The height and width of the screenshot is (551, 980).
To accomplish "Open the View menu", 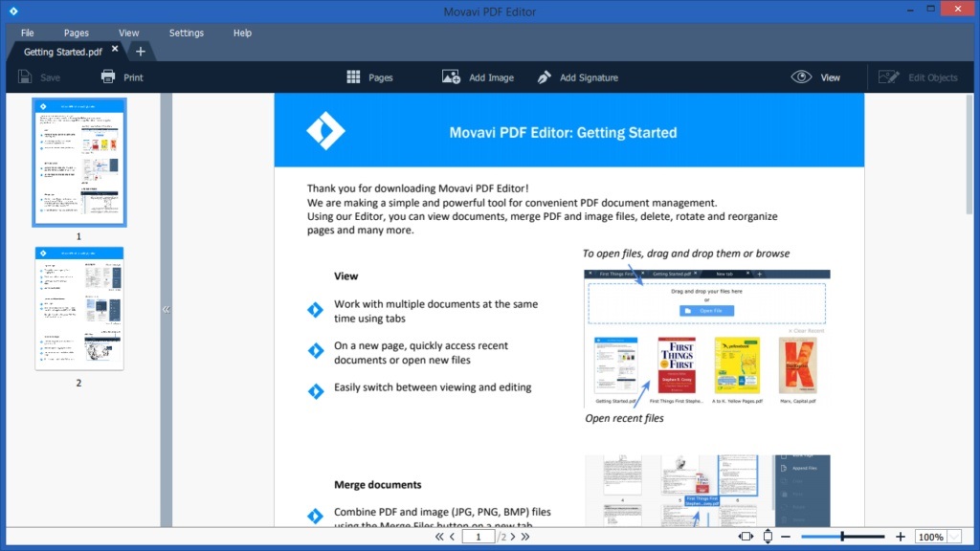I will coord(129,33).
